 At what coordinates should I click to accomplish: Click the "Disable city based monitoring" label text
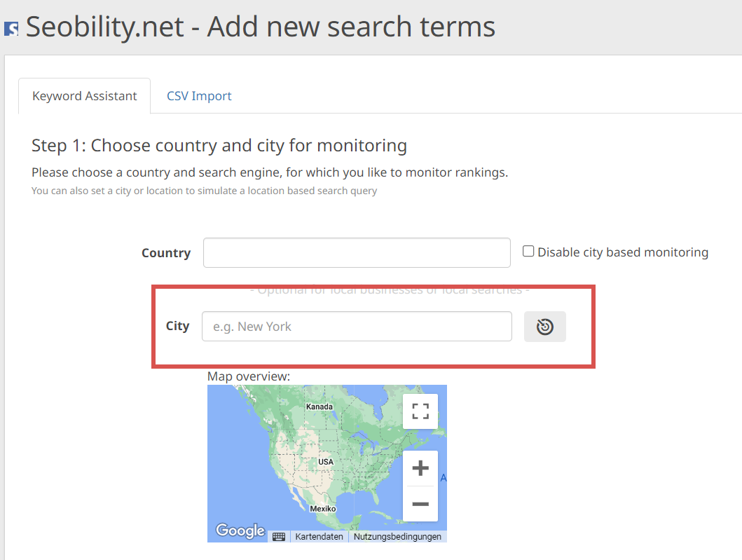pyautogui.click(x=623, y=252)
